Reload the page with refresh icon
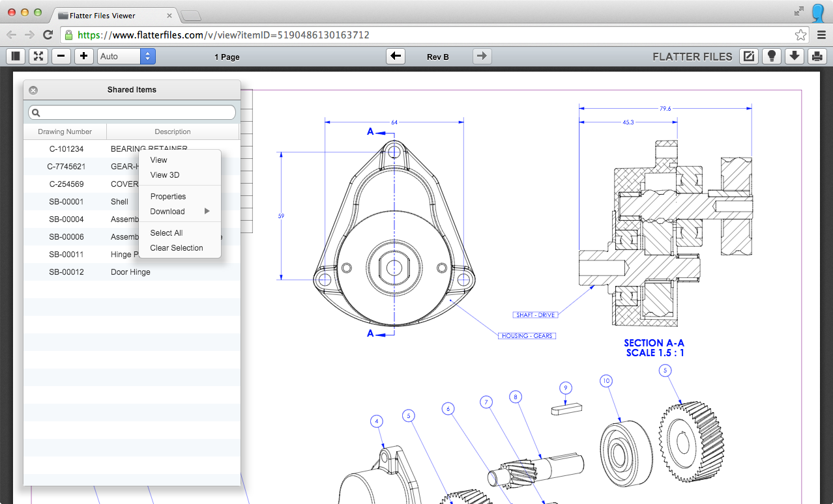This screenshot has width=833, height=504. pos(48,35)
